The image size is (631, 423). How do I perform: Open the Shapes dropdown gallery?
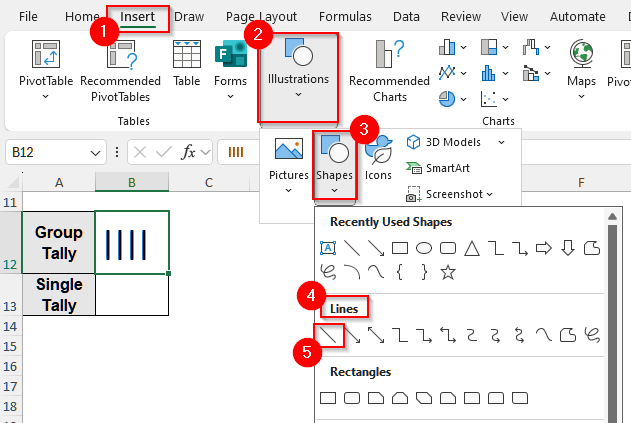tap(334, 190)
